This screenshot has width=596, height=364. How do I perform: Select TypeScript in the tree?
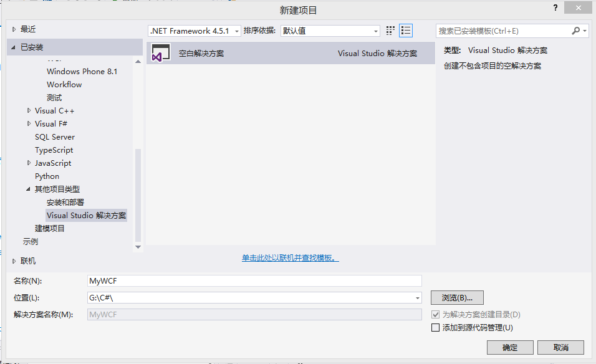coord(54,150)
